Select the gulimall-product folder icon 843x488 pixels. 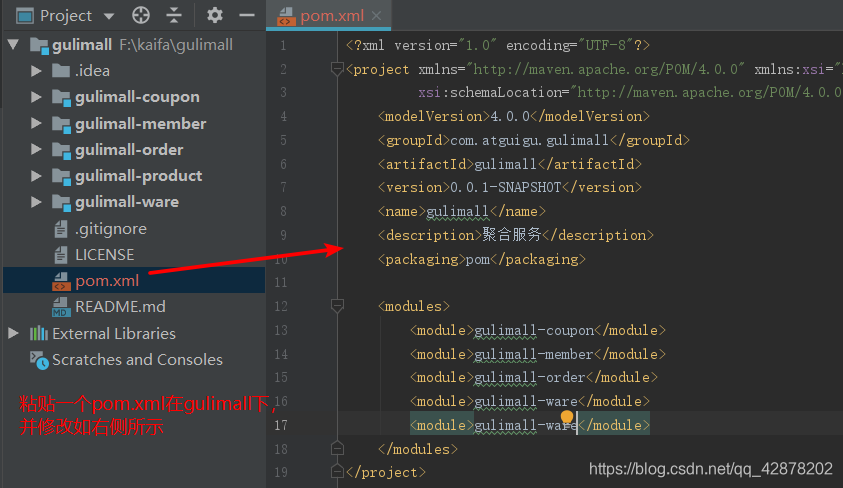61,176
